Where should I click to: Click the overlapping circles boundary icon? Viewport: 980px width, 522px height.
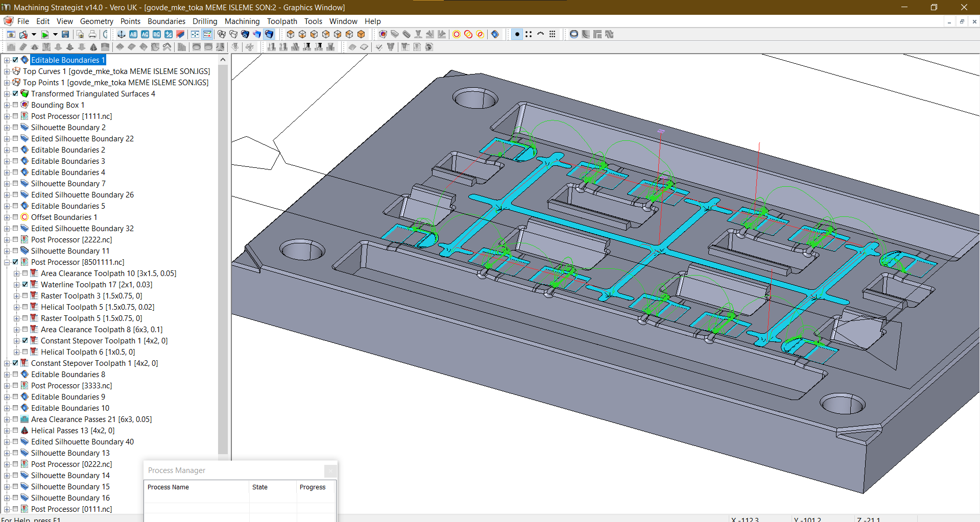tap(468, 34)
